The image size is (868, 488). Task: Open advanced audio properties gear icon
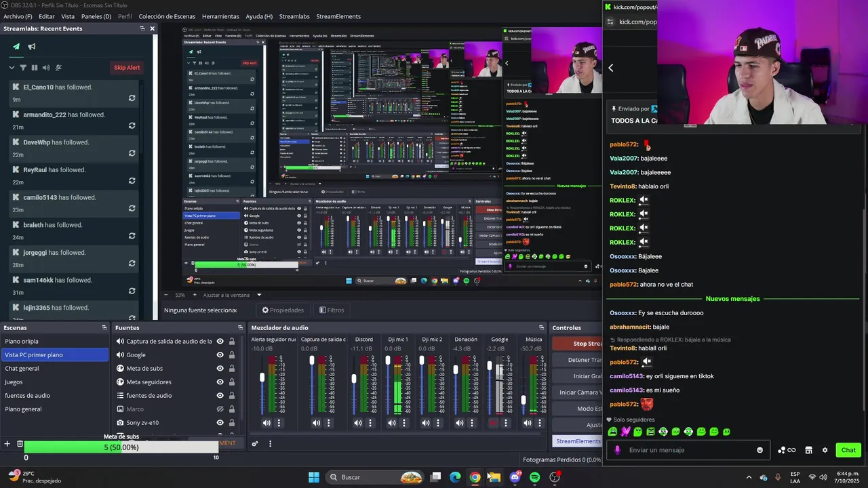255,444
